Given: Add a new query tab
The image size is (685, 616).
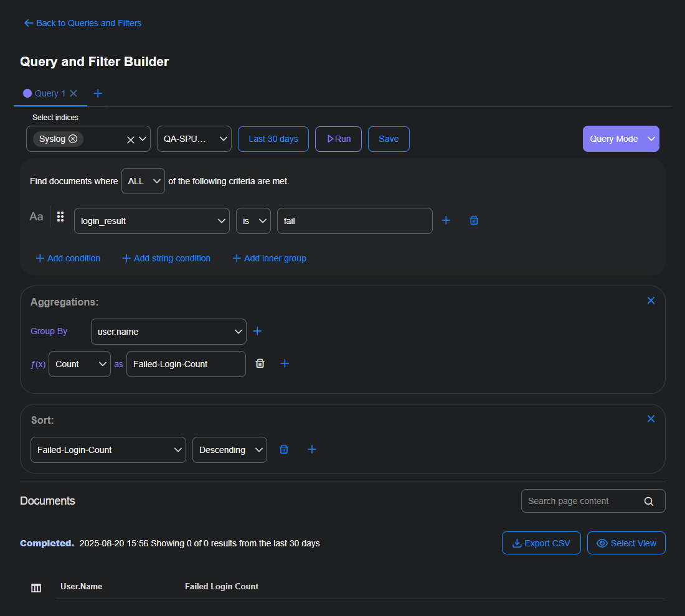Looking at the screenshot, I should (97, 93).
